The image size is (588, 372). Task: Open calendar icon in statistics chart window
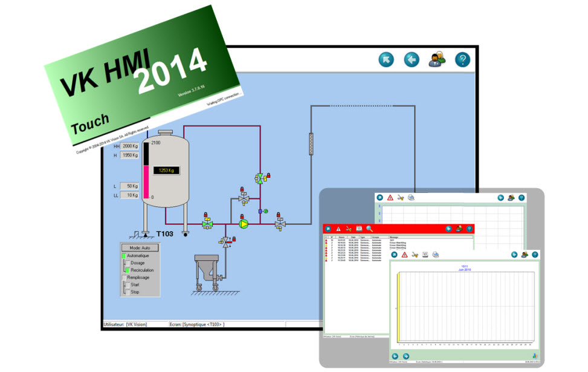(x=425, y=254)
